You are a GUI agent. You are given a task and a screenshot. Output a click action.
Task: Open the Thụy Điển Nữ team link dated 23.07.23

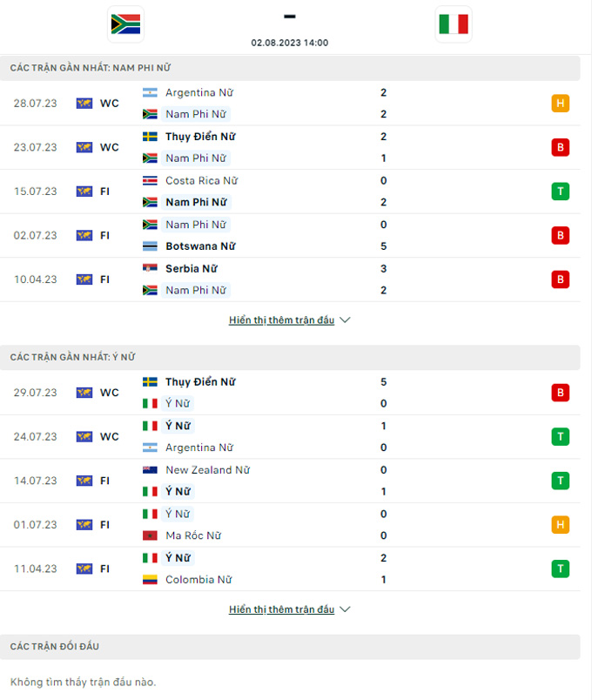[200, 137]
